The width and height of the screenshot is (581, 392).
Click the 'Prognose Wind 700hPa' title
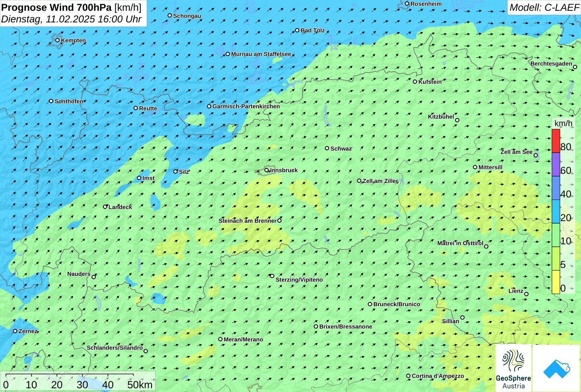coord(56,7)
